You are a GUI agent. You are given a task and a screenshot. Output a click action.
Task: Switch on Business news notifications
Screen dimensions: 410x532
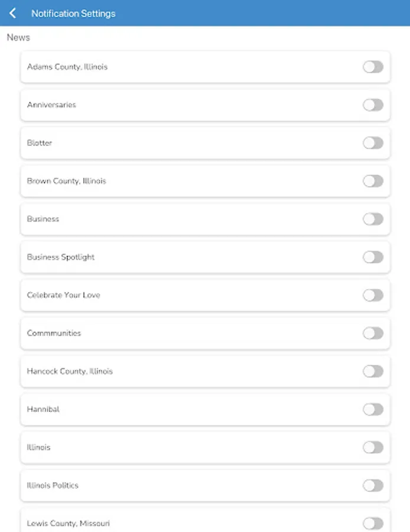(373, 219)
